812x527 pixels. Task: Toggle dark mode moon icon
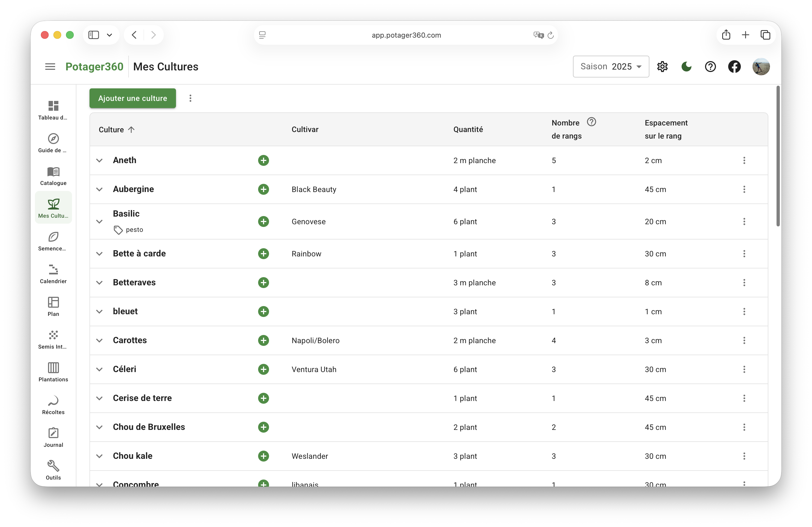(x=686, y=67)
